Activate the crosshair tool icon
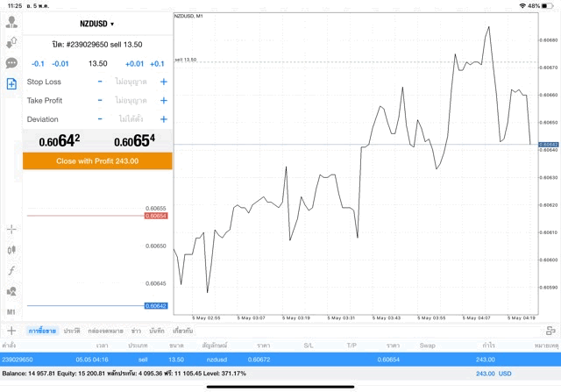The height and width of the screenshot is (392, 561). pos(11,229)
